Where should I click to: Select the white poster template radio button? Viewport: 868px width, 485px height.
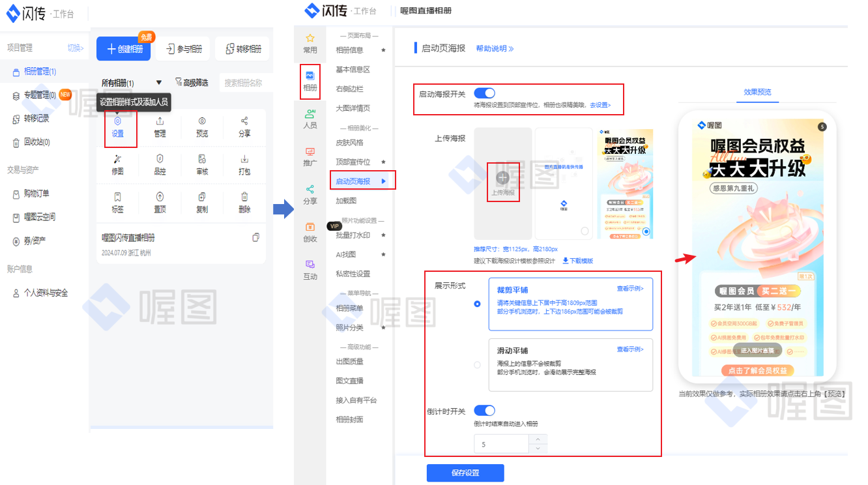(x=585, y=231)
